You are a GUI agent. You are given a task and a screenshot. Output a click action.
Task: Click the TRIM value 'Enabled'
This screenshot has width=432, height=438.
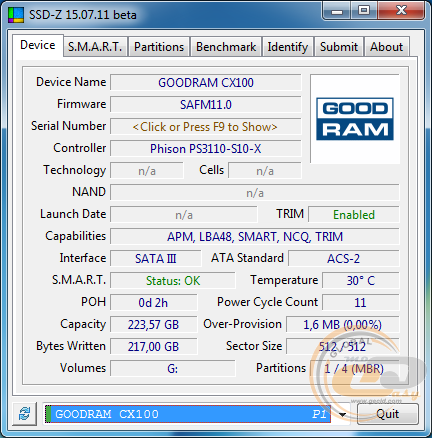[354, 215]
